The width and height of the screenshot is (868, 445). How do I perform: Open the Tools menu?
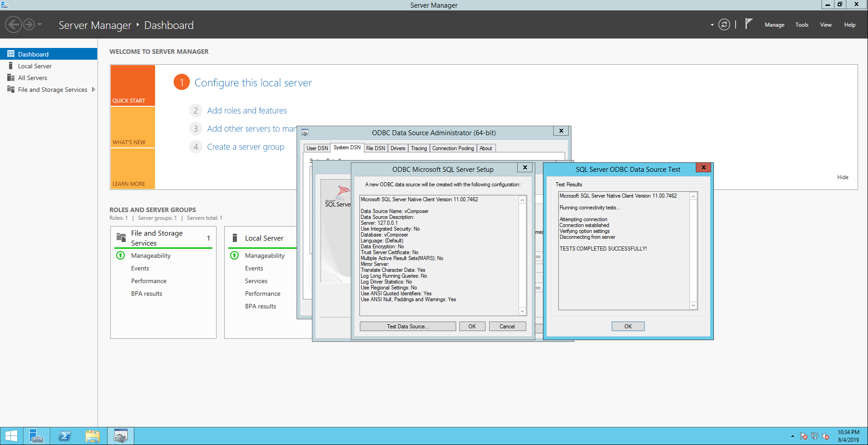(802, 25)
